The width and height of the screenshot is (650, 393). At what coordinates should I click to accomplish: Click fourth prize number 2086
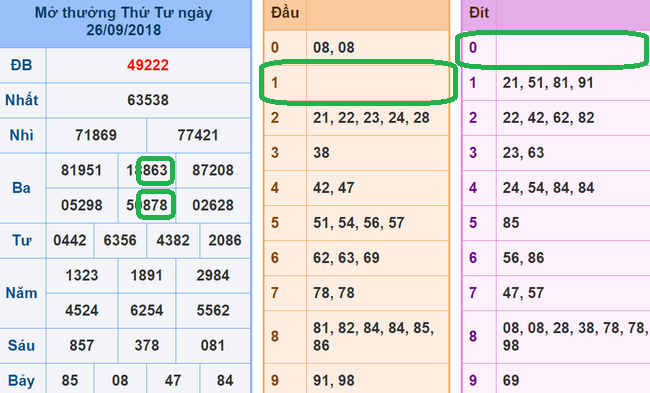pos(225,240)
